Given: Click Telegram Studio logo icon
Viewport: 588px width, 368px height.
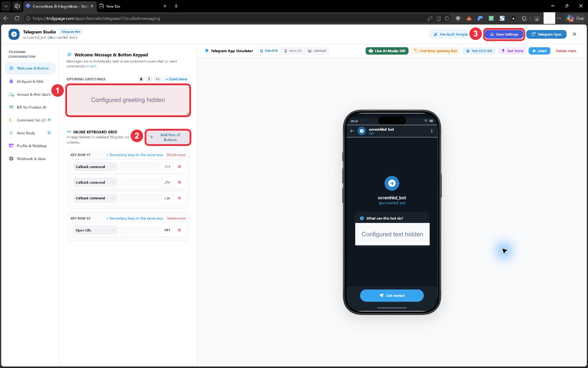Looking at the screenshot, I should (x=14, y=34).
